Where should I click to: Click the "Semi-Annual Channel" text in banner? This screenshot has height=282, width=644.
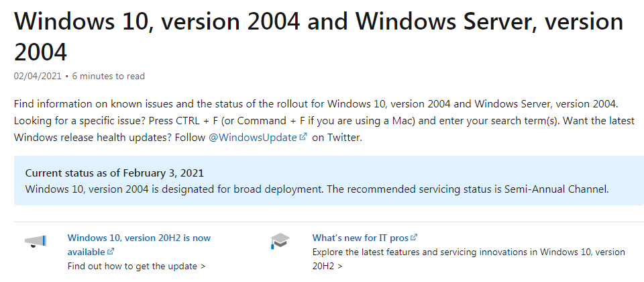(x=555, y=189)
